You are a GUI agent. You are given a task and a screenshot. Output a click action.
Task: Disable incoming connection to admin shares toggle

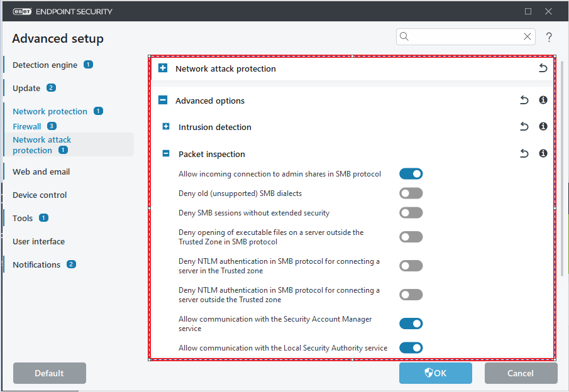pyautogui.click(x=411, y=174)
